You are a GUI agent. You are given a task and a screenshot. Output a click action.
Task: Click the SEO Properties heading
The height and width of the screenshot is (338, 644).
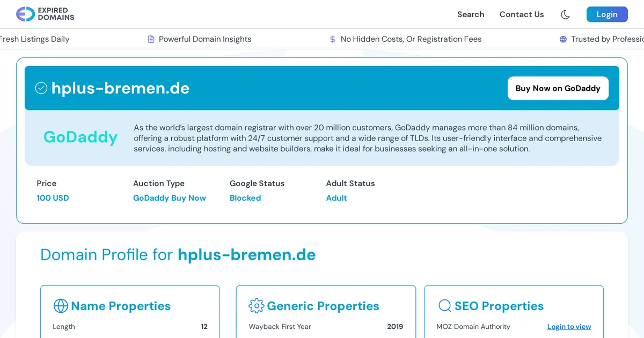point(499,306)
